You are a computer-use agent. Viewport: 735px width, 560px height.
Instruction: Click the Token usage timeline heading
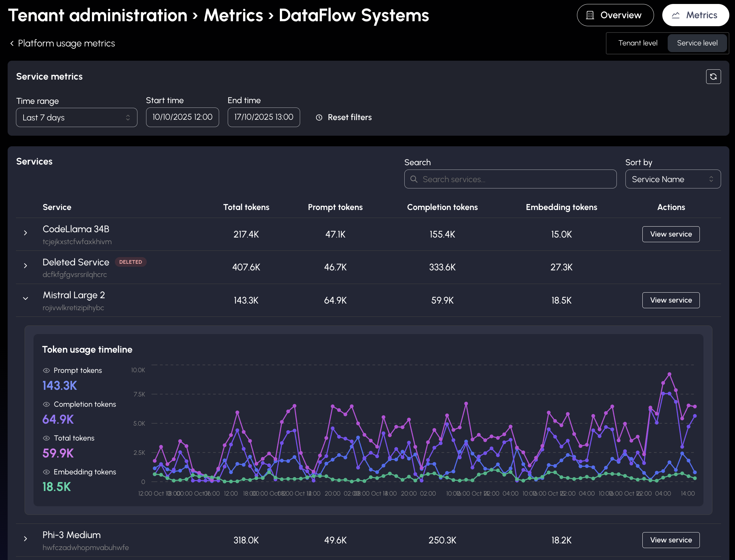(87, 349)
